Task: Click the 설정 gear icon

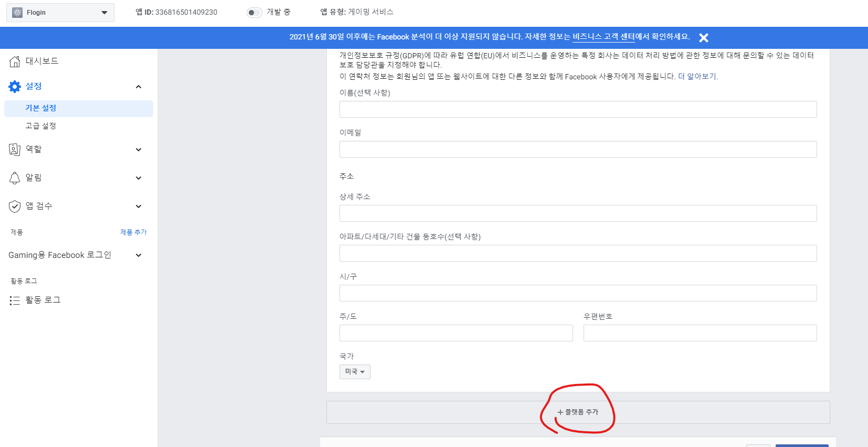Action: pyautogui.click(x=15, y=87)
